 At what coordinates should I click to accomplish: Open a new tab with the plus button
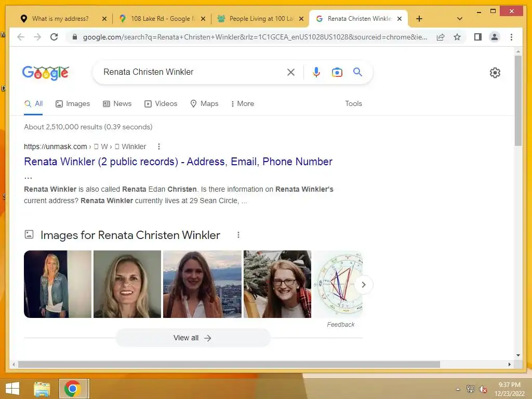click(419, 19)
